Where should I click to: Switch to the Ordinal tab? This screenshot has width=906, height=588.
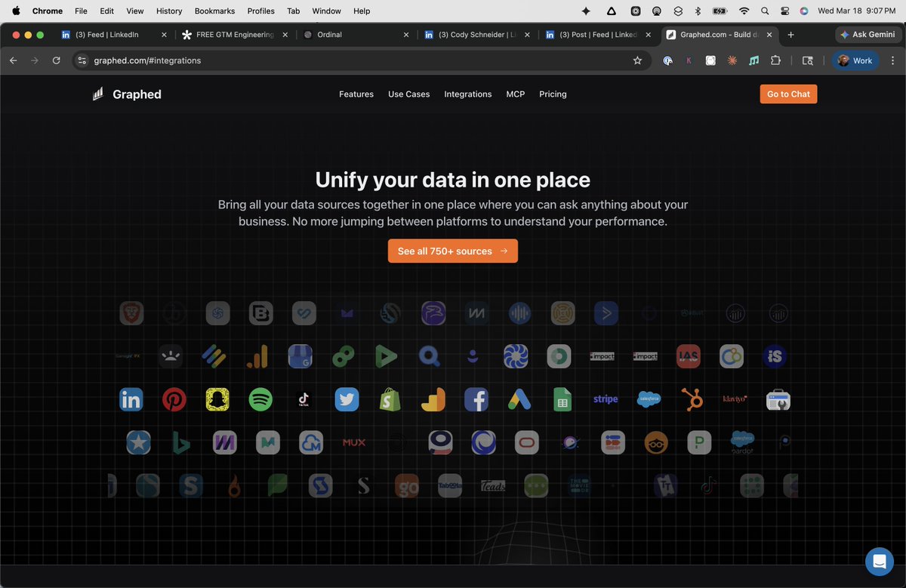(356, 35)
